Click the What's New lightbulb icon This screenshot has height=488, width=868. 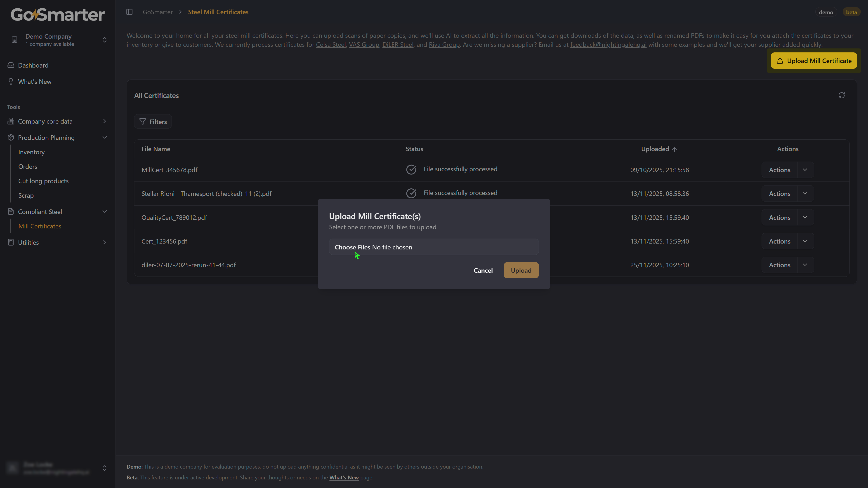[x=11, y=82]
